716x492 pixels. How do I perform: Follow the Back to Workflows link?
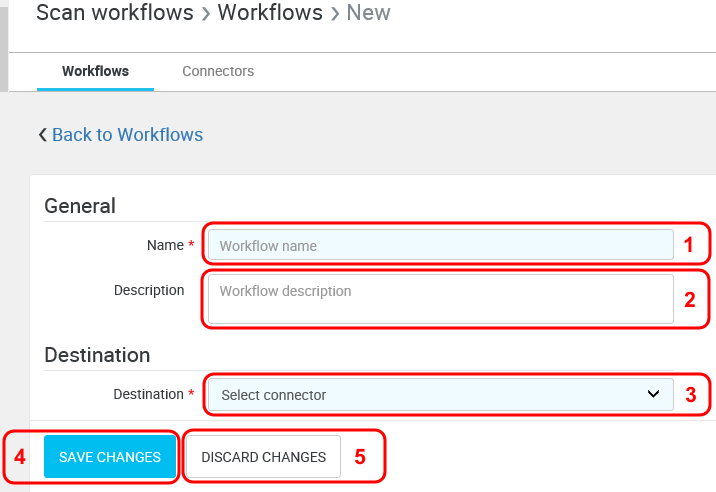click(x=127, y=135)
